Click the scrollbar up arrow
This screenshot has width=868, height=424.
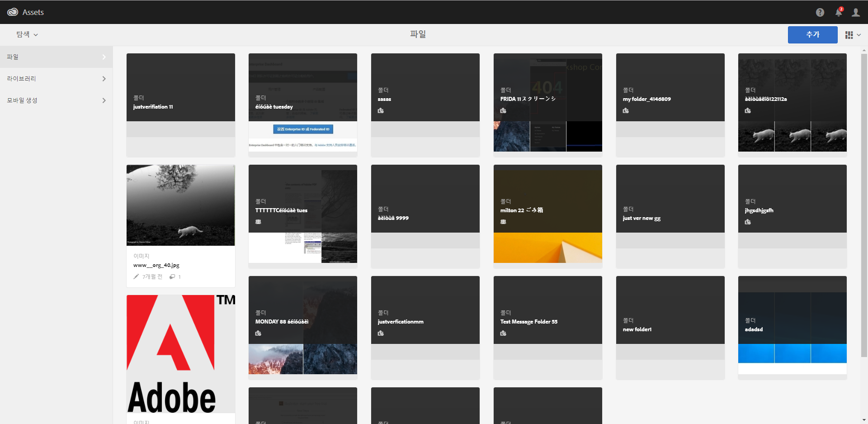pos(864,50)
